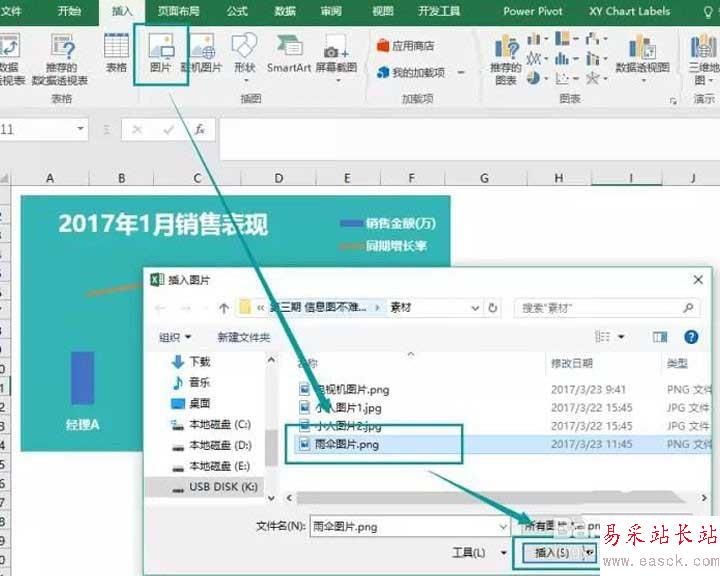Image resolution: width=720 pixels, height=576 pixels.
Task: Open the 屏幕截图 screenshot tool
Action: [337, 56]
